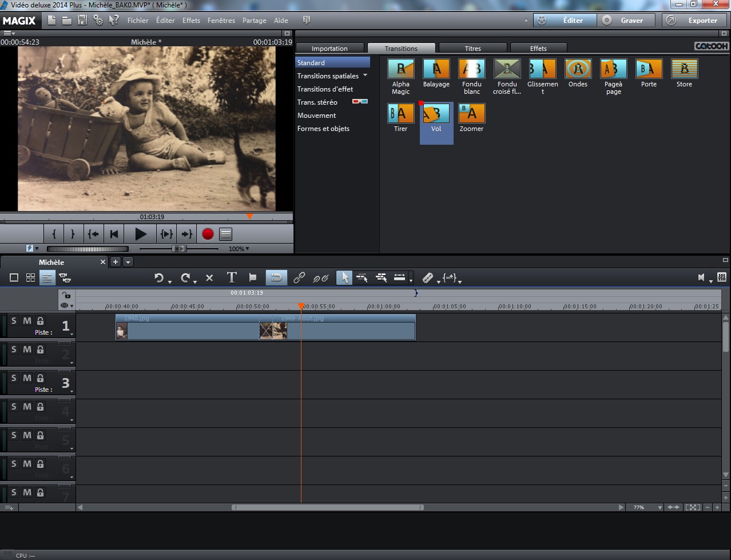
Task: Click the Exporter button
Action: click(x=695, y=21)
